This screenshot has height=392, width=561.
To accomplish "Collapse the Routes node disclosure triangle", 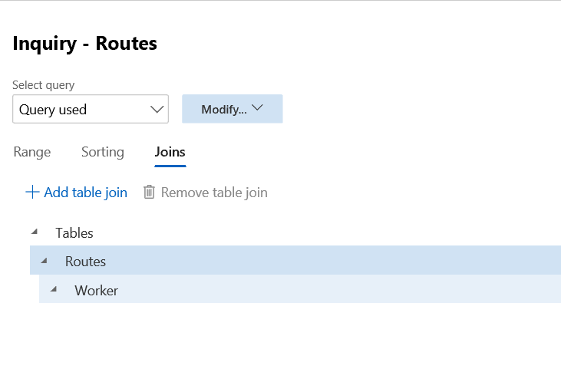I will pyautogui.click(x=44, y=261).
